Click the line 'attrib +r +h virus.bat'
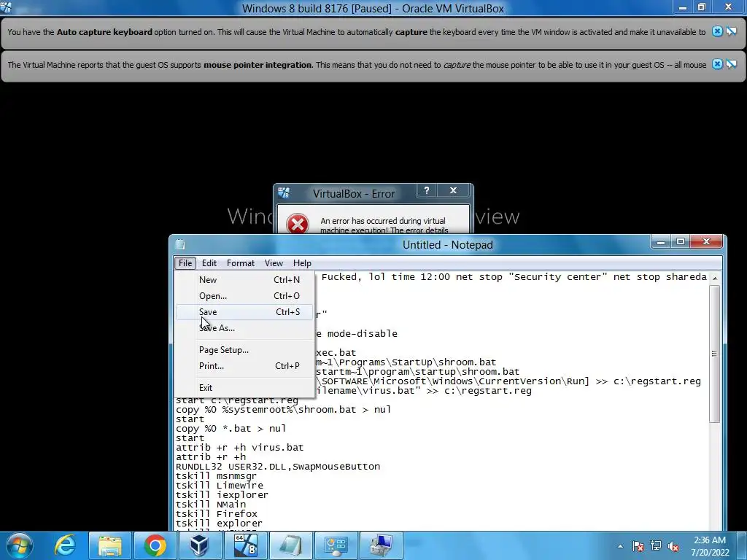 (x=239, y=448)
